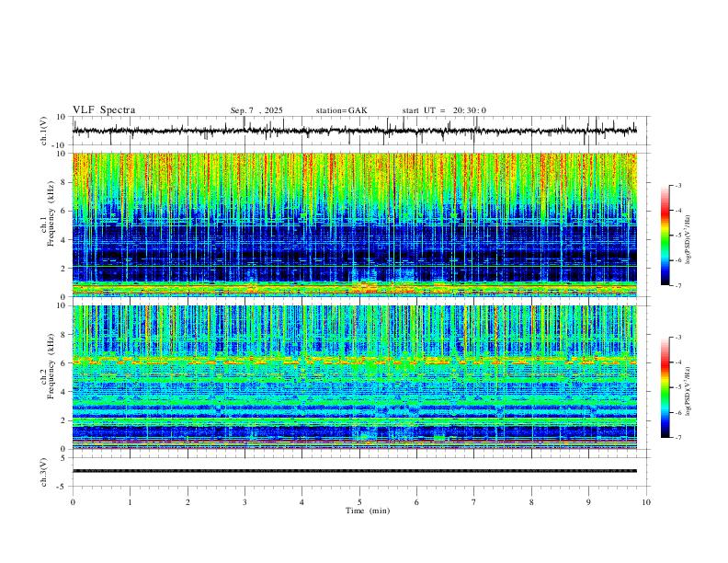This screenshot has height=563, width=728.
Task: Click the ch.1 "Frequency (kHz)" axis label
Action: pyautogui.click(x=51, y=214)
